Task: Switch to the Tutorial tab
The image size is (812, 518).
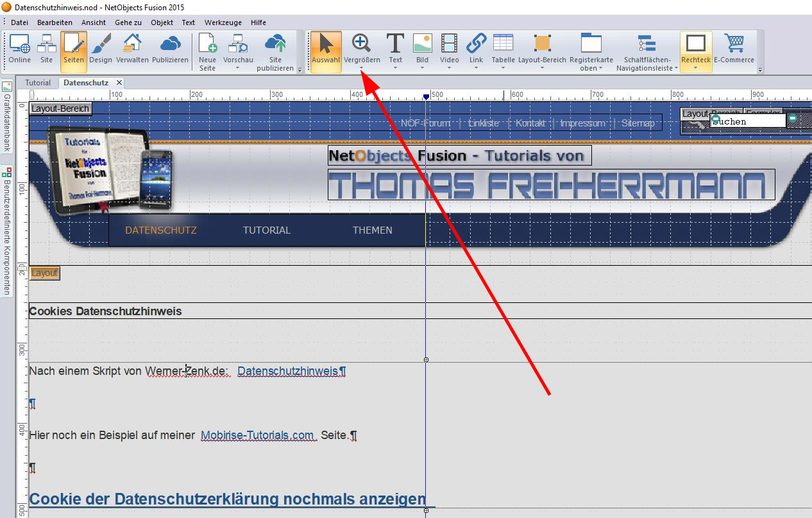Action: click(x=38, y=83)
